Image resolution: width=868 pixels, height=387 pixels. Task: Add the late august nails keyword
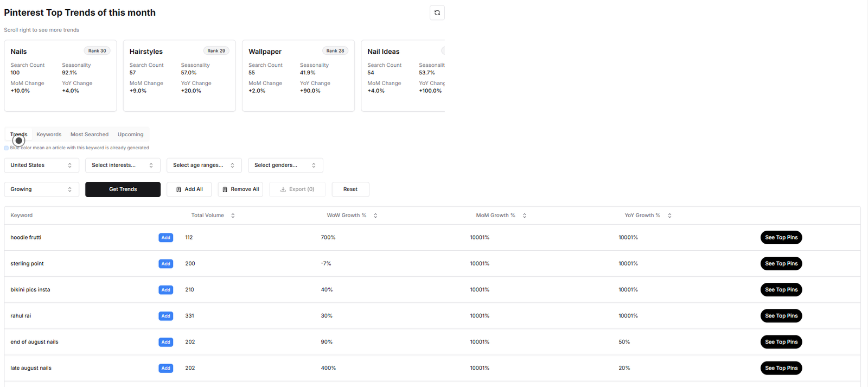pyautogui.click(x=166, y=368)
